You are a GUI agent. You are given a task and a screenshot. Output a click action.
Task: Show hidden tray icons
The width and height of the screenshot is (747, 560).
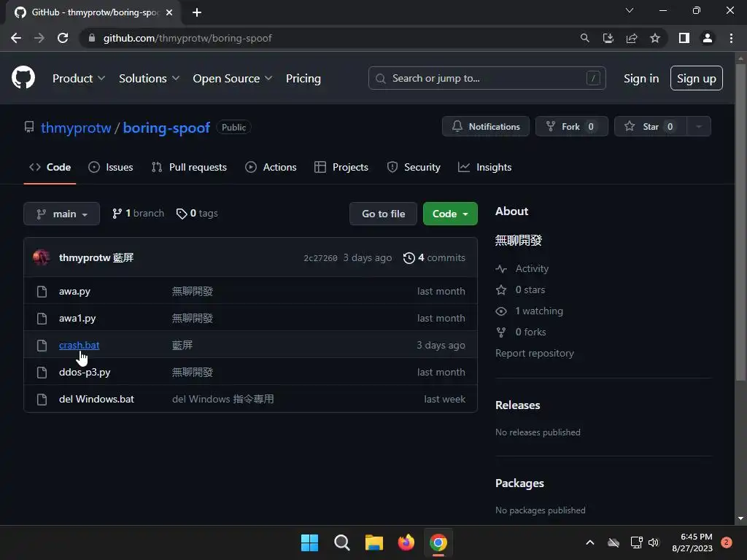tap(589, 542)
